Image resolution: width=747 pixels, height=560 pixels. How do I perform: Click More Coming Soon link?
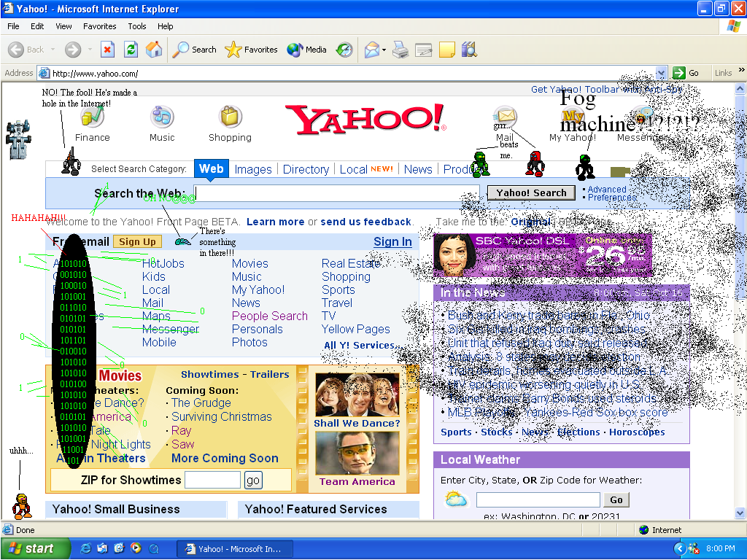pos(225,458)
